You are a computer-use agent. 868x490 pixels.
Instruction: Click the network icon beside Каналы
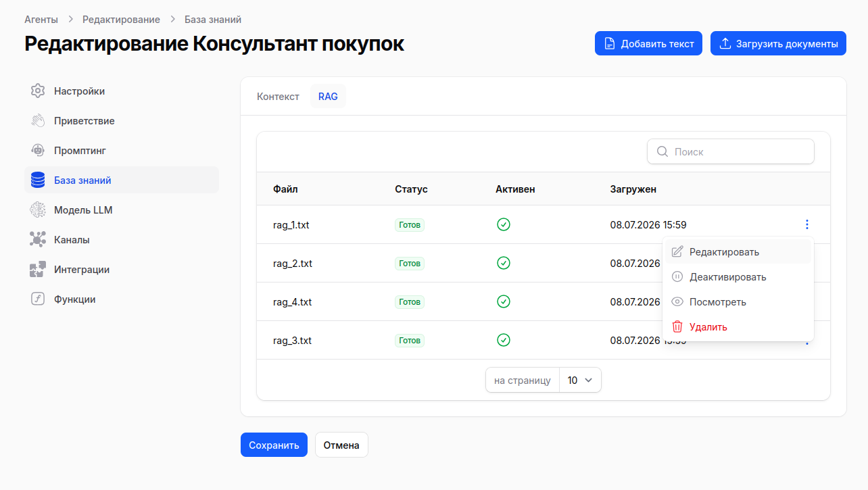coord(38,240)
